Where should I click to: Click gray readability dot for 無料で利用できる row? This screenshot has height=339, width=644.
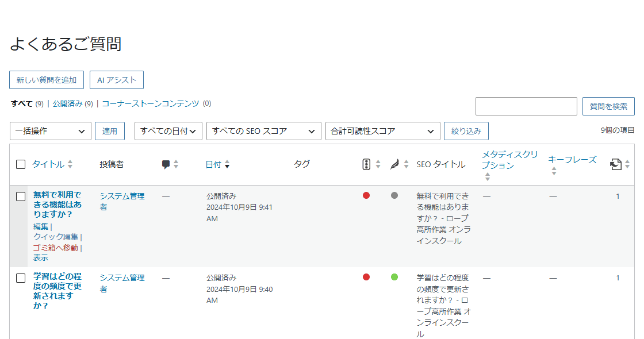pos(394,195)
